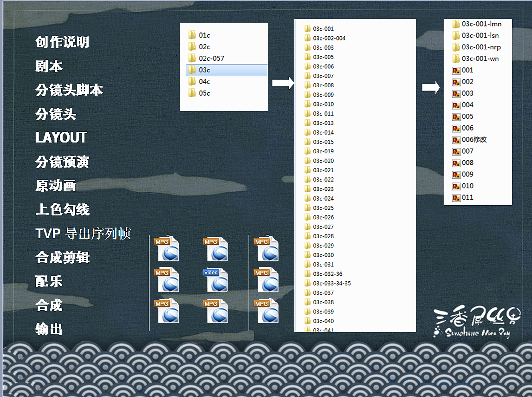532x397 pixels.
Task: Select the 03c-038 folder name
Action: (324, 302)
